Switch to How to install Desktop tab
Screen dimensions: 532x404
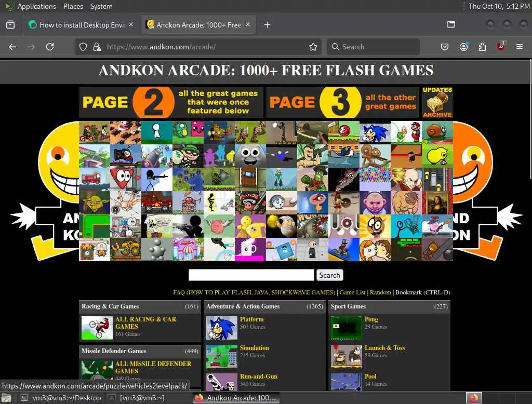pyautogui.click(x=82, y=25)
